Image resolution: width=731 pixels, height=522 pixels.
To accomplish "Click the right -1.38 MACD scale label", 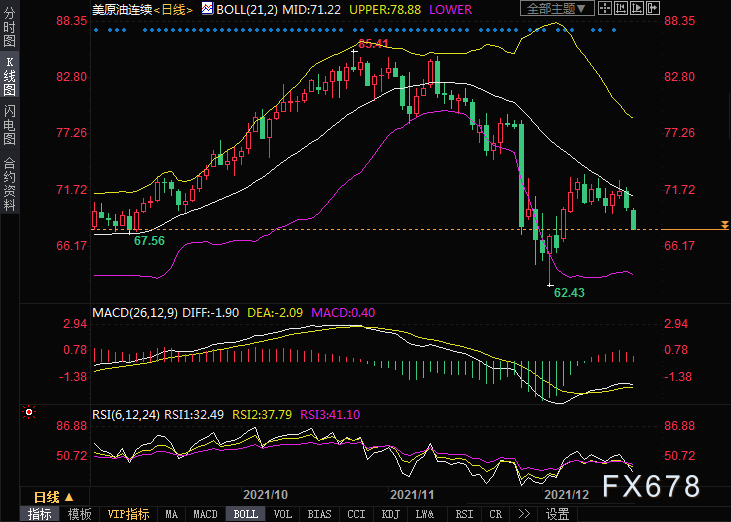I will (x=678, y=377).
